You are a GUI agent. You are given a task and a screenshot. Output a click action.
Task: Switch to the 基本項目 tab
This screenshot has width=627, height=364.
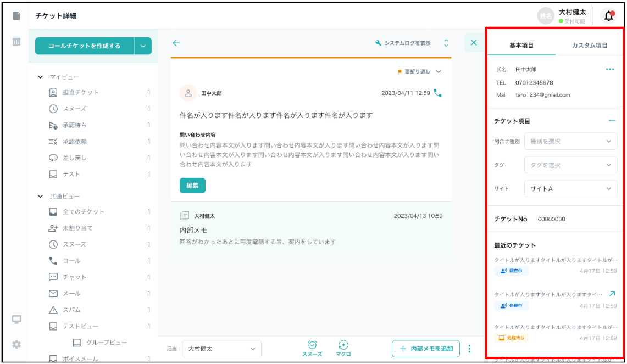pyautogui.click(x=521, y=45)
